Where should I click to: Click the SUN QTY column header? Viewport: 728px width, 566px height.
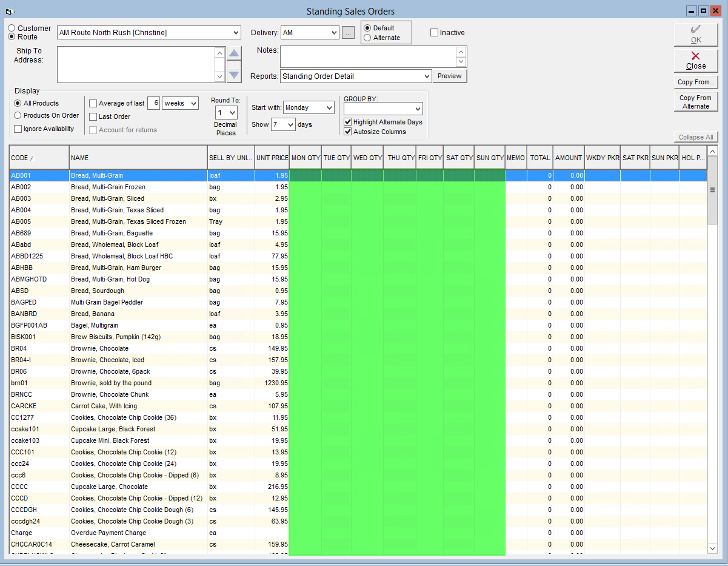coord(490,158)
